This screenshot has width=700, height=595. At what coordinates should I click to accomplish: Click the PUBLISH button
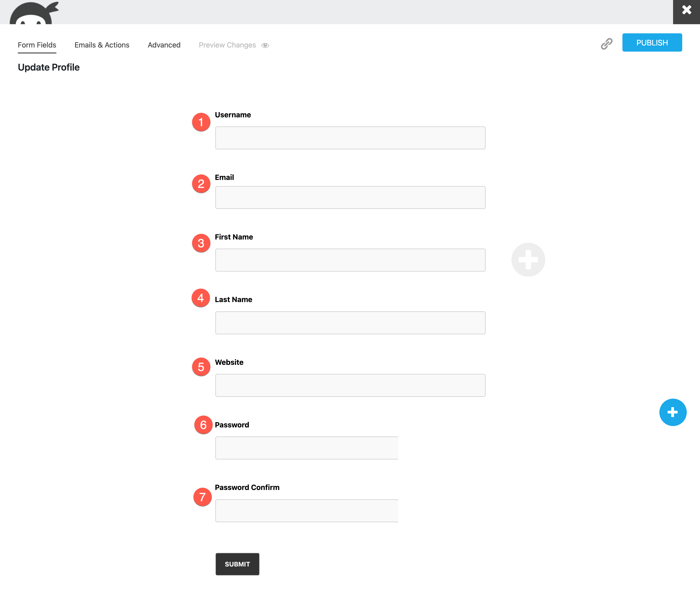(652, 43)
